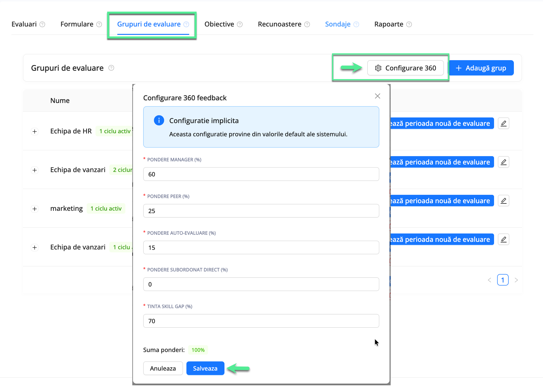This screenshot has width=543, height=392.
Task: Start new evaluation period for 2 cicluri Echipa de vanzari
Action: (x=442, y=162)
